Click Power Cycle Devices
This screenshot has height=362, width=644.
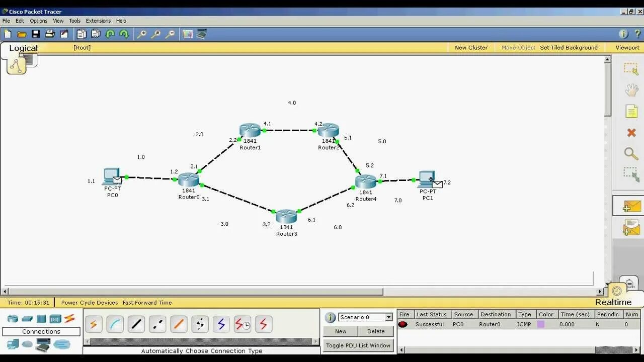[90, 303]
